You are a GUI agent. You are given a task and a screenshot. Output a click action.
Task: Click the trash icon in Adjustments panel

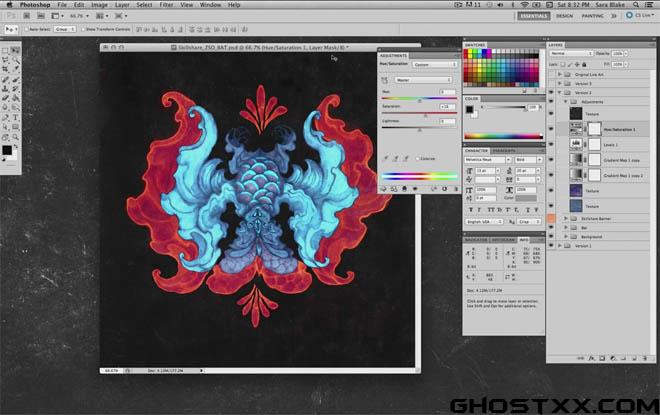pos(456,189)
